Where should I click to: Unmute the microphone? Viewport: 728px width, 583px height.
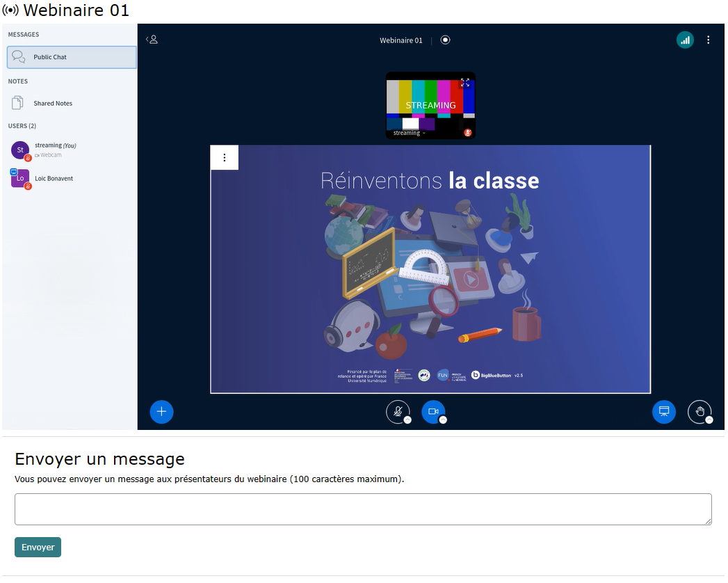(397, 411)
